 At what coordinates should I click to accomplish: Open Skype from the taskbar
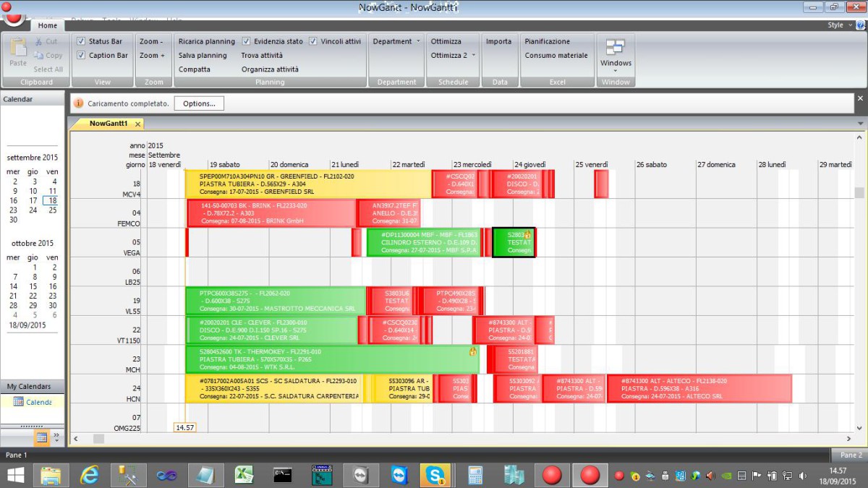coord(436,475)
